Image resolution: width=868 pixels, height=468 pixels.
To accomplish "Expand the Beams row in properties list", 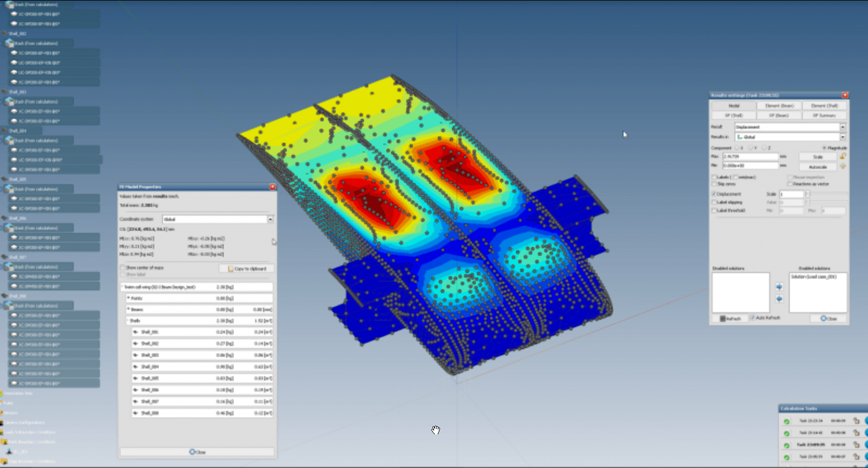I will [129, 309].
